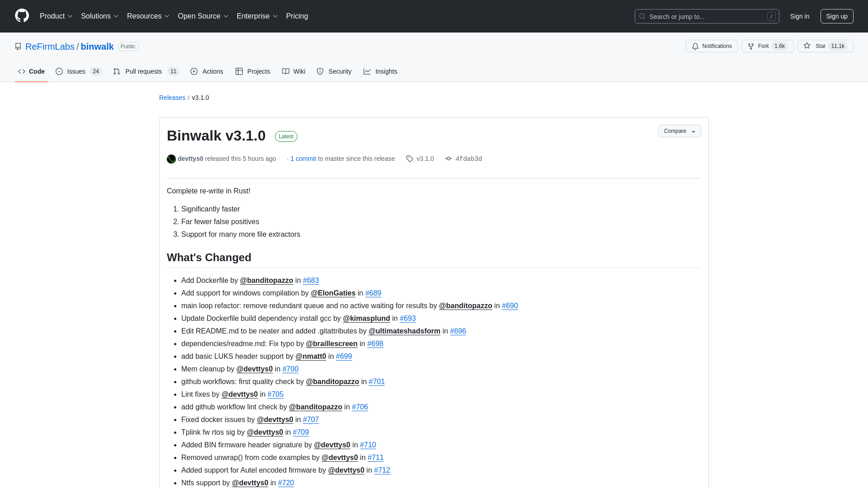The width and height of the screenshot is (868, 488).
Task: Open pull request #683
Action: [311, 281]
